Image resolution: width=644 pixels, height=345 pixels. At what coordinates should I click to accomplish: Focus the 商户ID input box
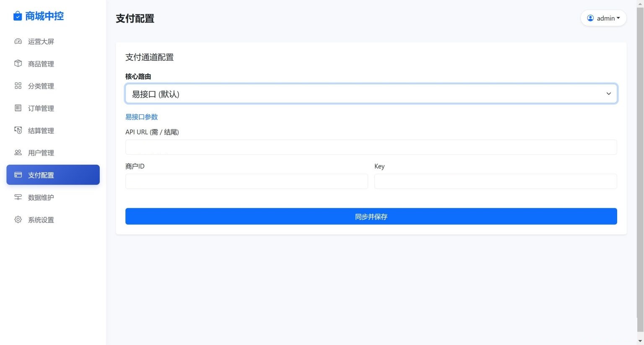[246, 181]
